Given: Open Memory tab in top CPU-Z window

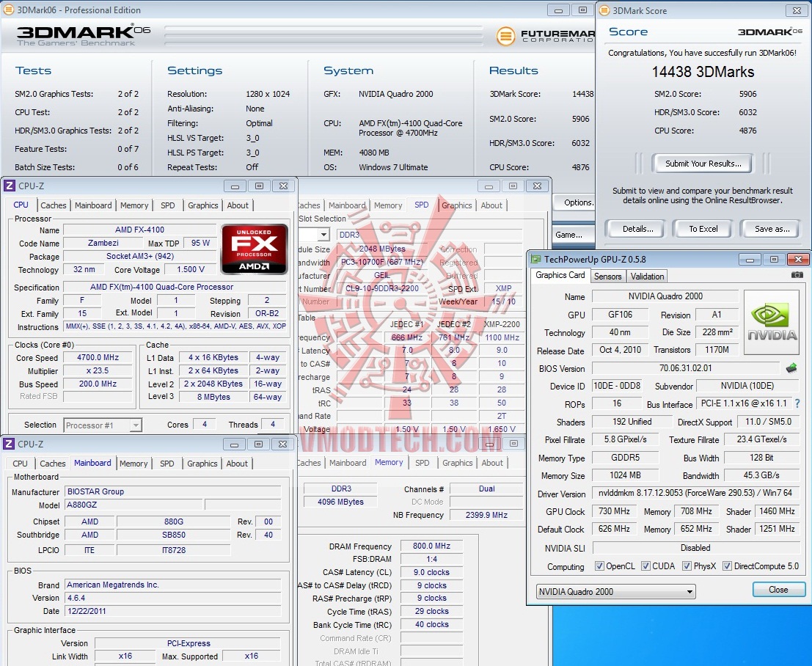Looking at the screenshot, I should coord(134,205).
